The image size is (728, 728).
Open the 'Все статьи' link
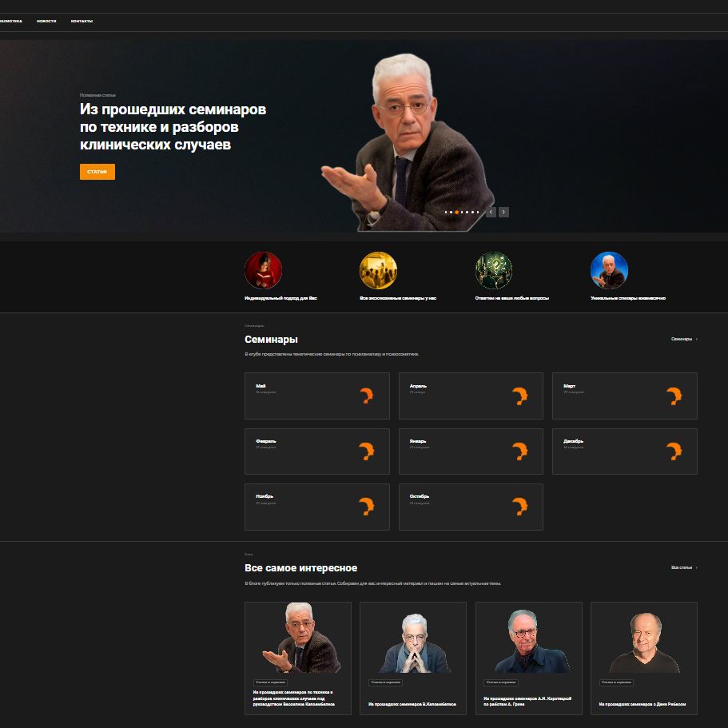pos(681,567)
